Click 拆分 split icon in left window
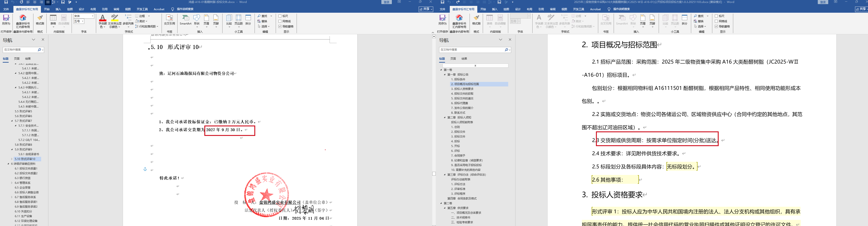Viewport: 868px width, 226px height. [248, 20]
